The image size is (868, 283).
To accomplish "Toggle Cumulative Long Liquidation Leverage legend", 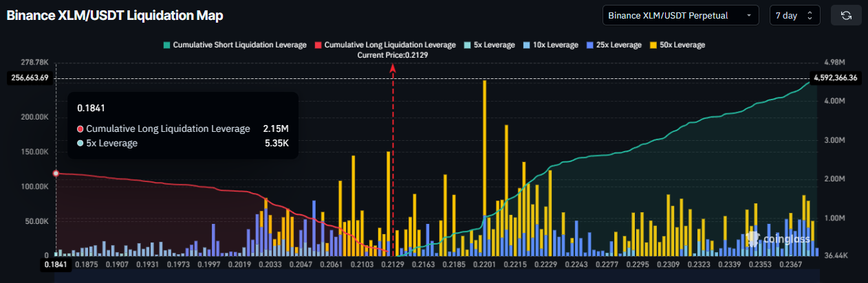I will 384,45.
